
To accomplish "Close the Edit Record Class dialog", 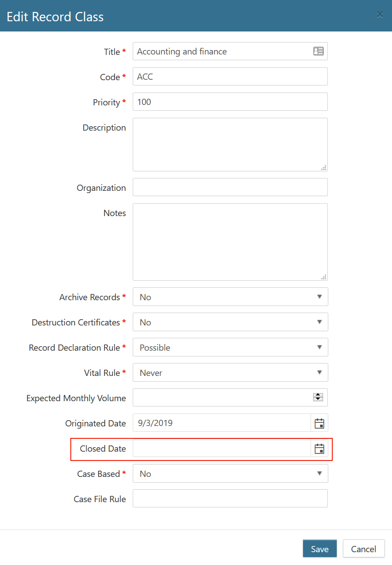I will (x=380, y=15).
